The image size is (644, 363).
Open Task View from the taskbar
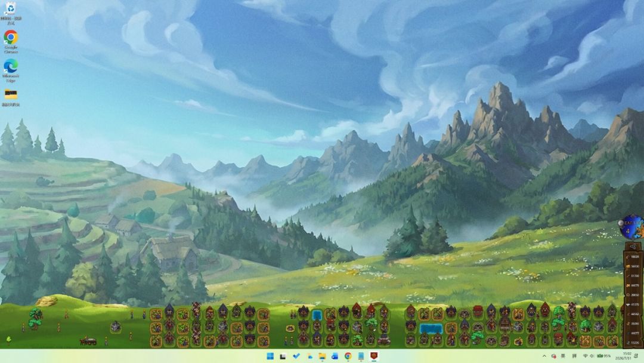[283, 356]
